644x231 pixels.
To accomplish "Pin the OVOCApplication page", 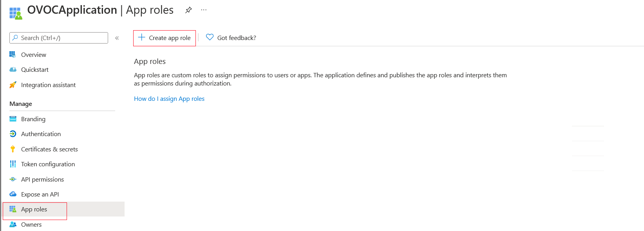I will pos(188,10).
